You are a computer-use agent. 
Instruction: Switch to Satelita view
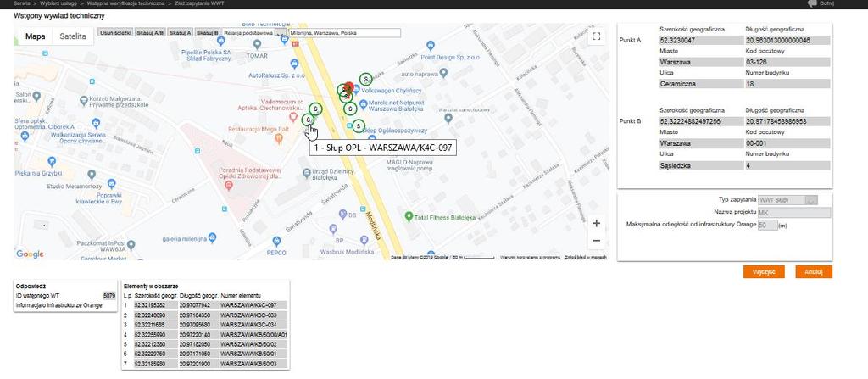click(73, 36)
